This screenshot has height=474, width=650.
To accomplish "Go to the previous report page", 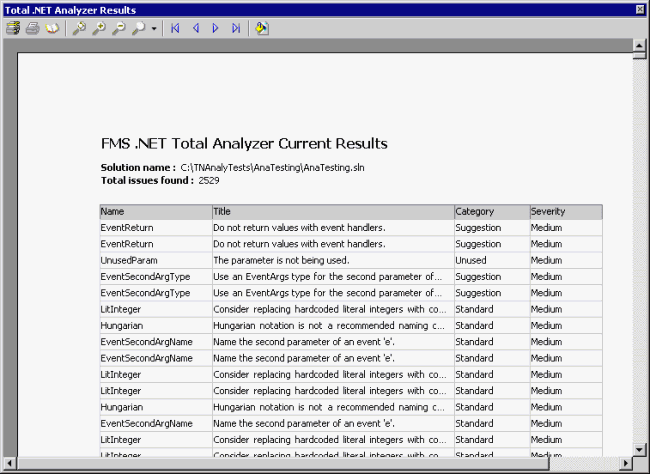I will [196, 28].
